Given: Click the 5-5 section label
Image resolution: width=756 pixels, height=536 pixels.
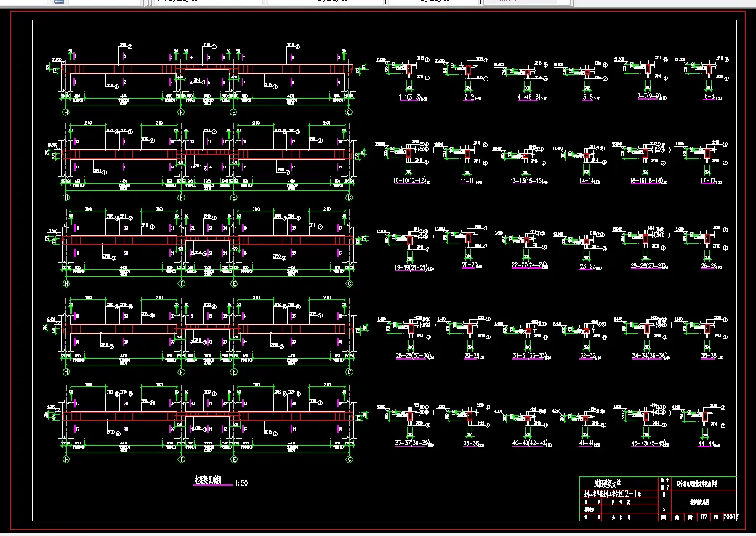Looking at the screenshot, I should [588, 97].
